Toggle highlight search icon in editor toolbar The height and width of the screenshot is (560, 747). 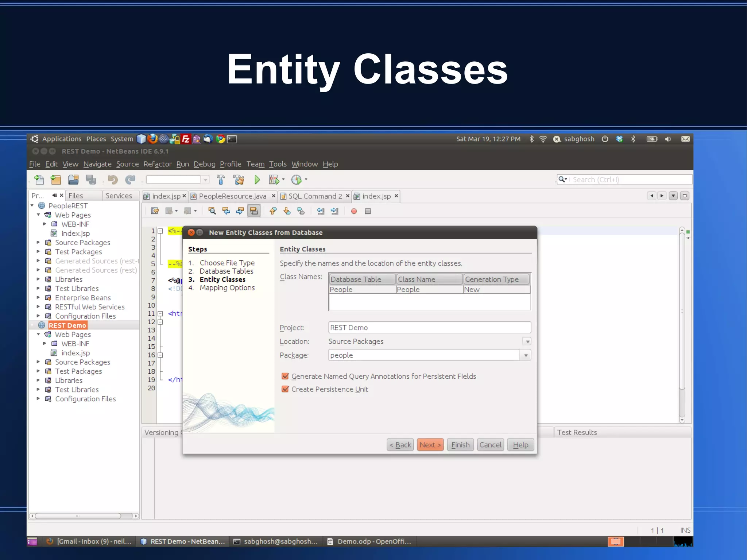(x=254, y=211)
